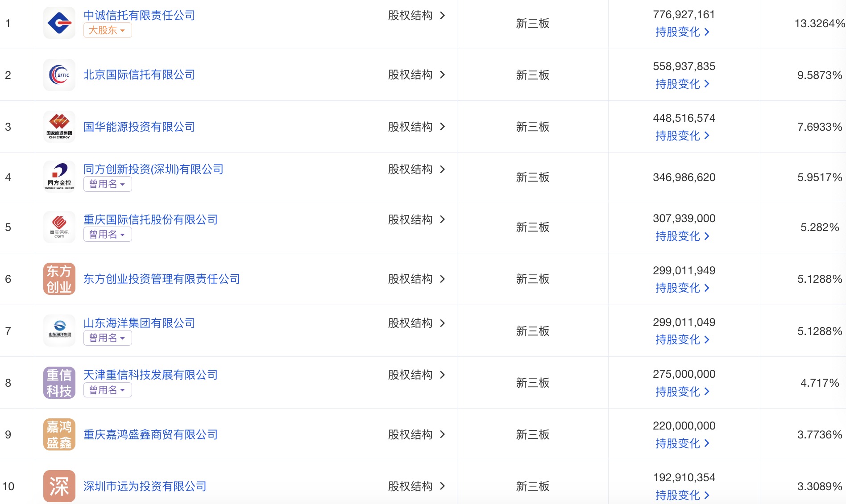Expand 曾用名 under 天津重信科技发展有限公司

tap(108, 390)
